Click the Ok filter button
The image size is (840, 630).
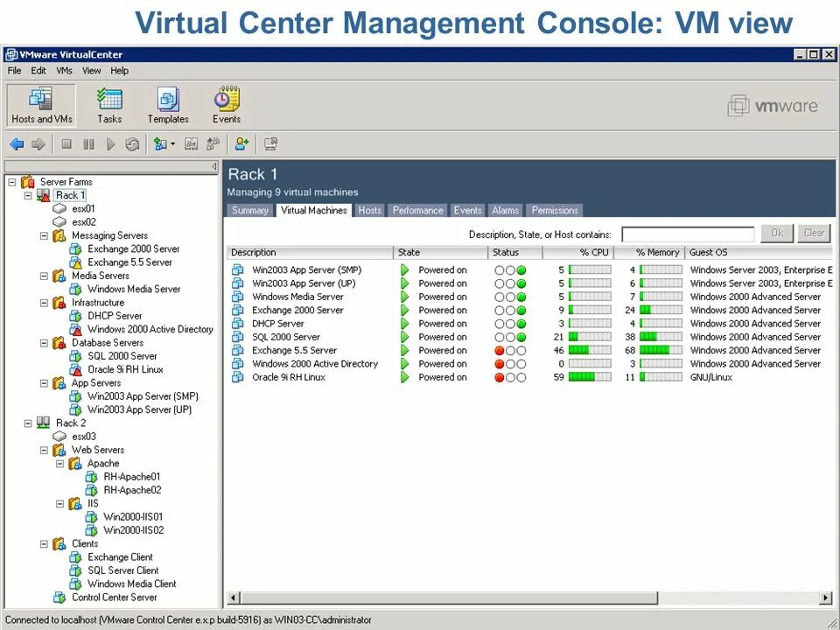click(777, 233)
